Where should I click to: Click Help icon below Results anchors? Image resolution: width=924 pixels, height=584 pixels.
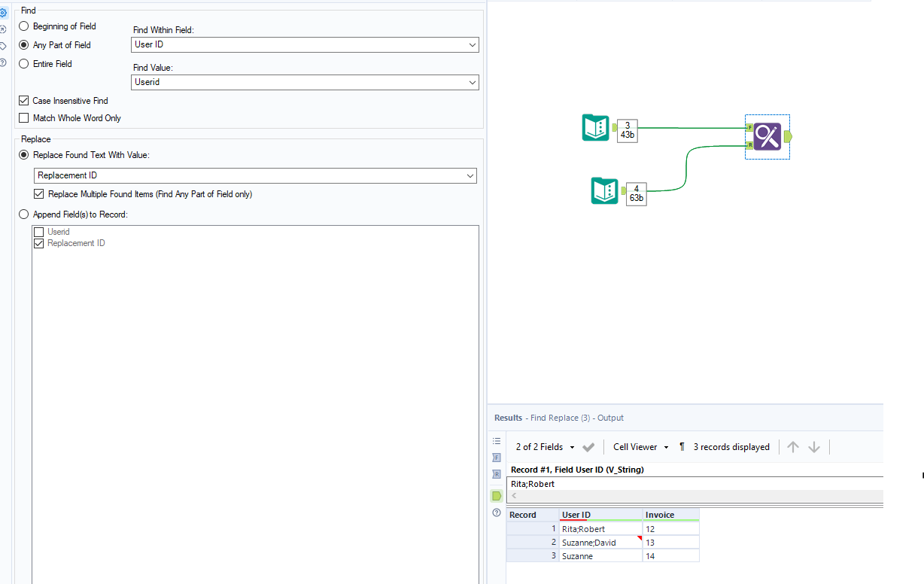coord(497,513)
